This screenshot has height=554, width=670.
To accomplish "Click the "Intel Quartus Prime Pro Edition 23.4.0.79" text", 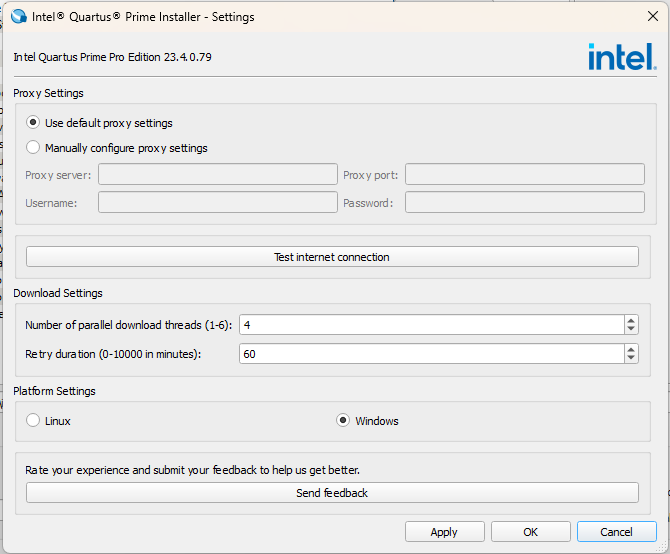I will point(112,57).
